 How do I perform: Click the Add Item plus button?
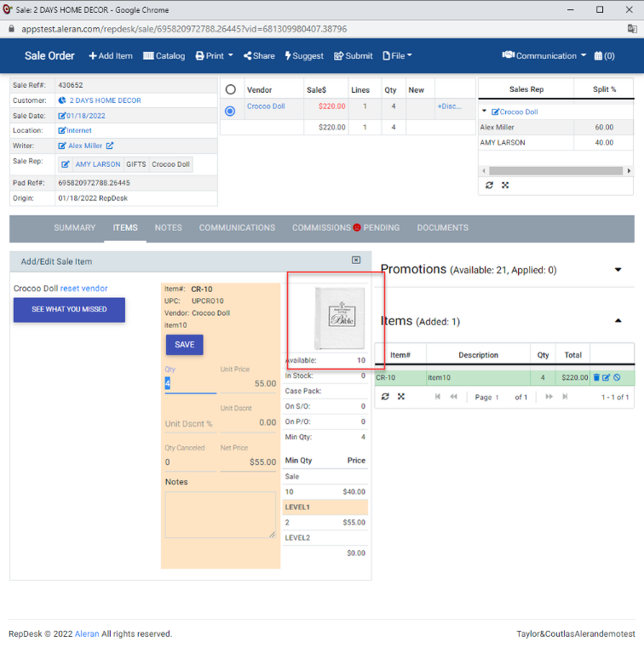[111, 56]
